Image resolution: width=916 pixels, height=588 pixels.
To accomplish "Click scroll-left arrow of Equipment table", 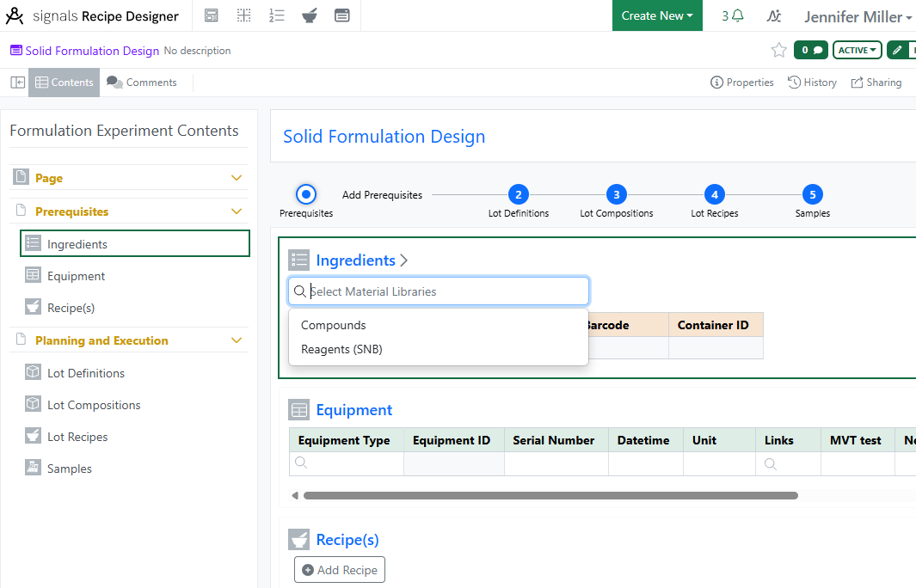I will coord(295,496).
